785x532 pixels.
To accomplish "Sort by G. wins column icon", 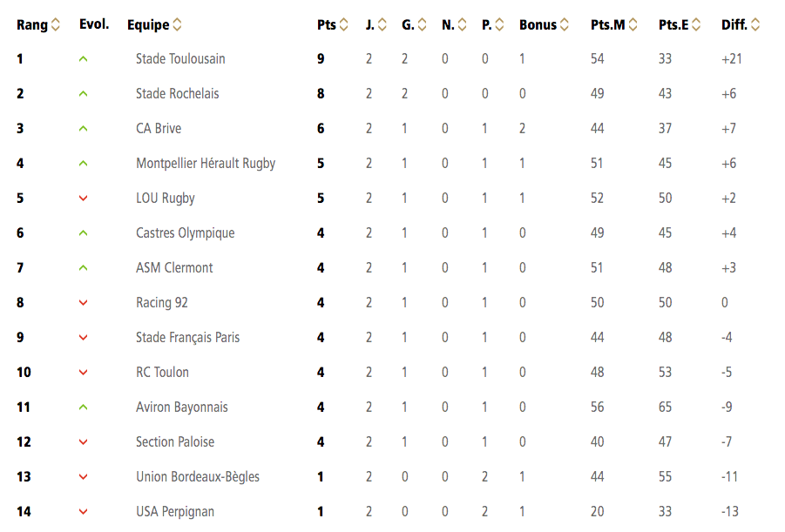I will click(x=422, y=24).
